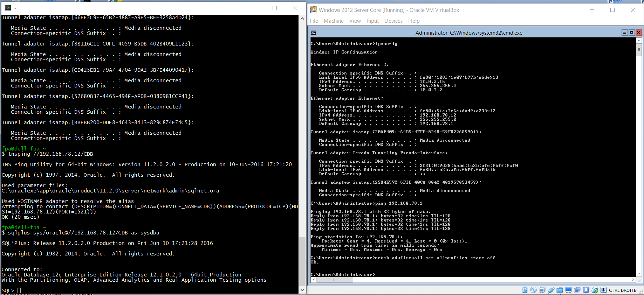Click the cmd.exe horizontal scrollbar thumb
The image size is (644, 295).
pos(335,280)
